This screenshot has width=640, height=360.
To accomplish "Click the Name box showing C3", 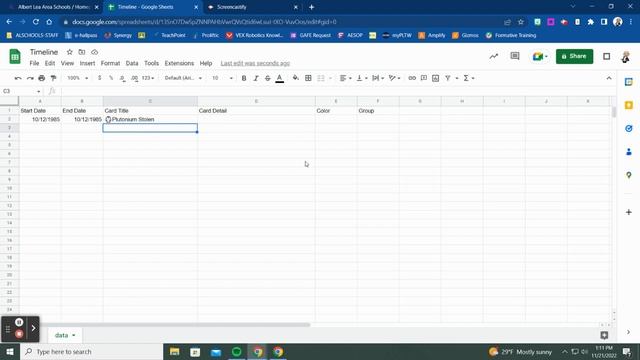I will tap(22, 91).
